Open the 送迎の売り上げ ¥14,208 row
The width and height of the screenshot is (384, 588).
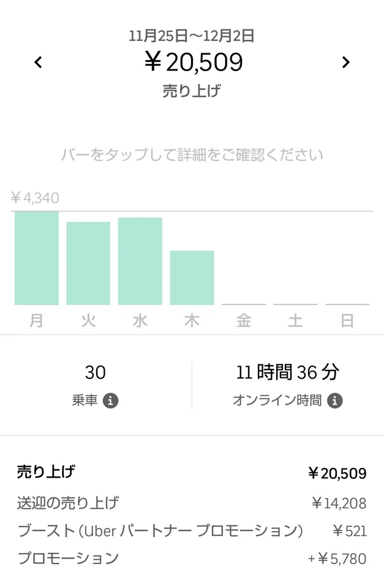(x=192, y=503)
